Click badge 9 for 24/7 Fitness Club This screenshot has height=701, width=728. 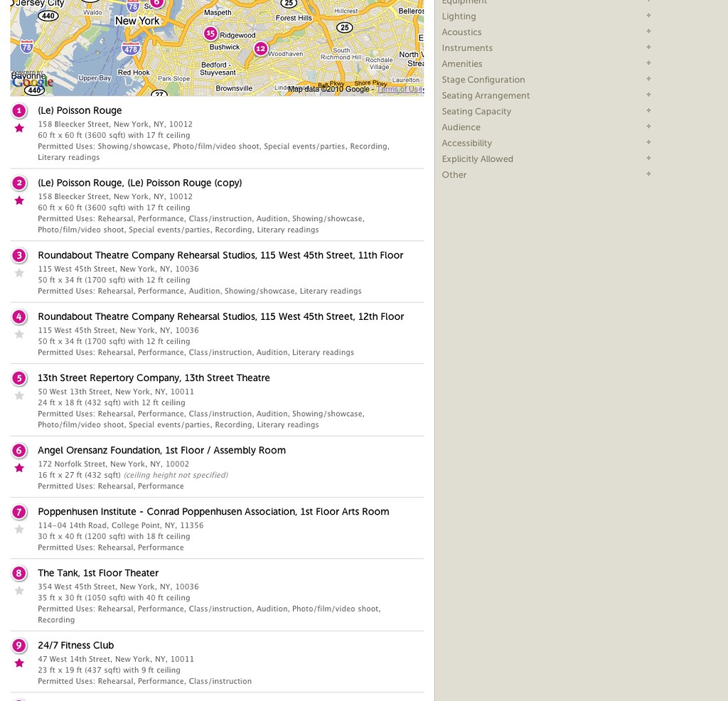(18, 645)
